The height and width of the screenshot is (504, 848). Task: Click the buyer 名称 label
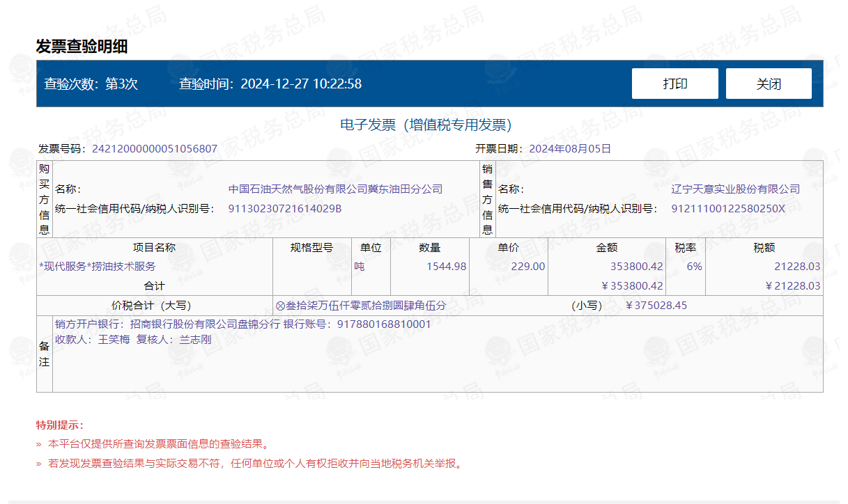69,189
